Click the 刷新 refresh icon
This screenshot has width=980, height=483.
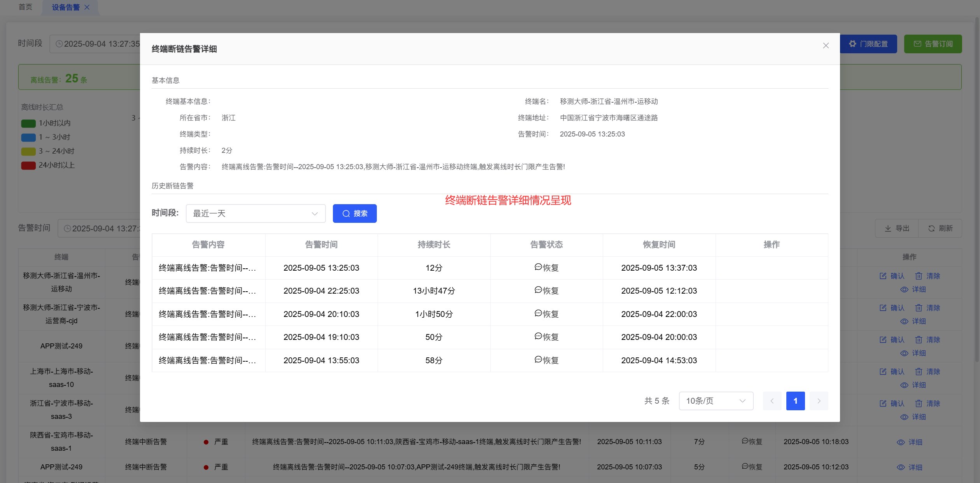(931, 228)
